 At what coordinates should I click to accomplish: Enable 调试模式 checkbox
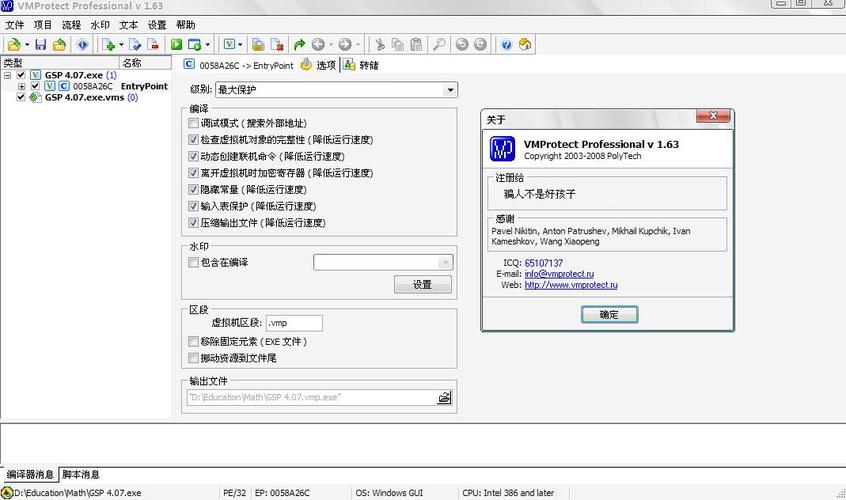[193, 124]
